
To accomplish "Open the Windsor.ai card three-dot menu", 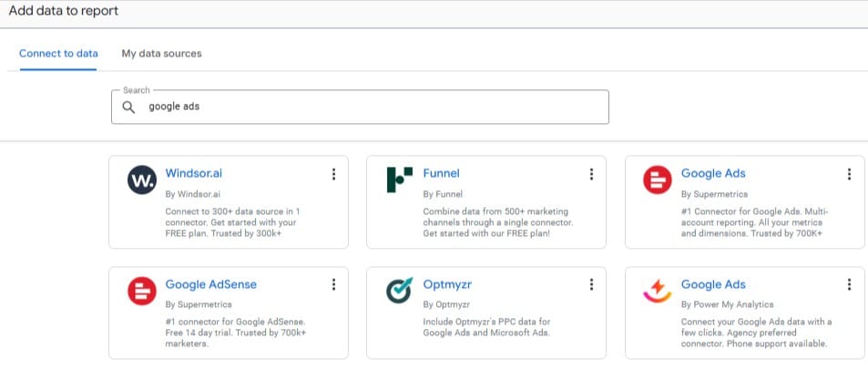I will [333, 174].
